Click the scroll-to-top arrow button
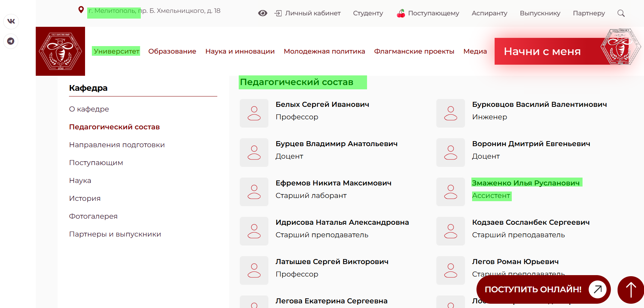 (631, 290)
